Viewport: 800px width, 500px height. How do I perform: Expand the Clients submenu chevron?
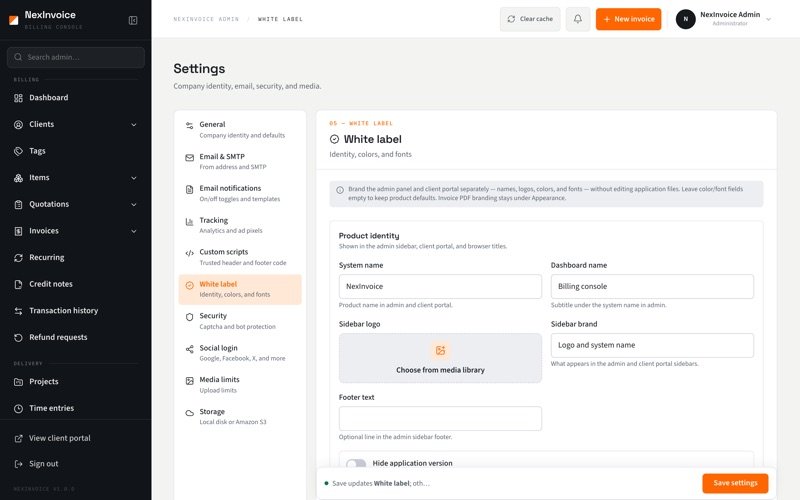[134, 124]
